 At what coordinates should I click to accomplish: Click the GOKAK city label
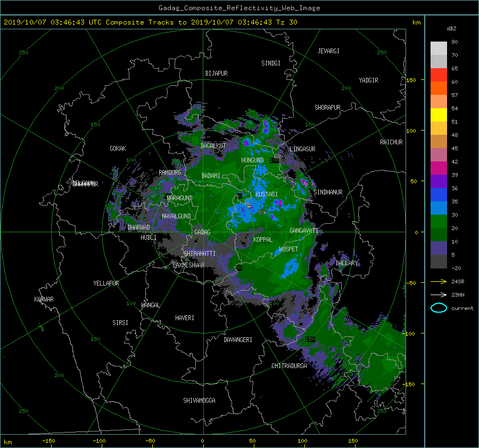click(x=118, y=149)
